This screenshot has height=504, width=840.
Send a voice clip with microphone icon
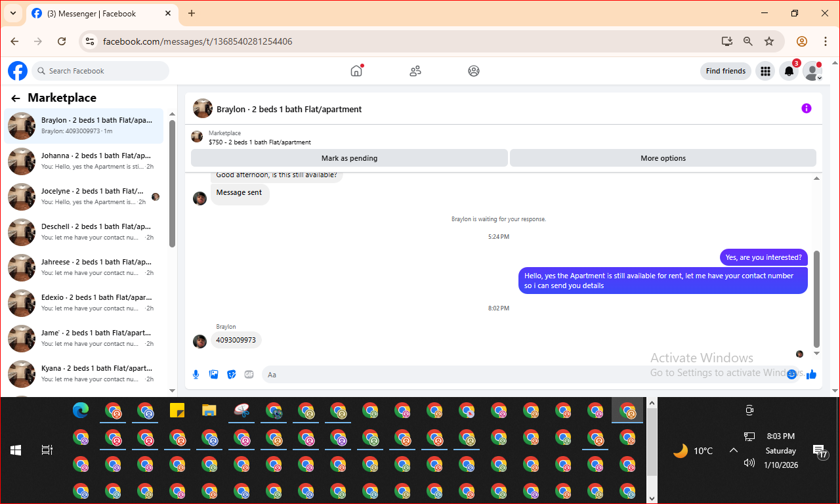(x=196, y=374)
